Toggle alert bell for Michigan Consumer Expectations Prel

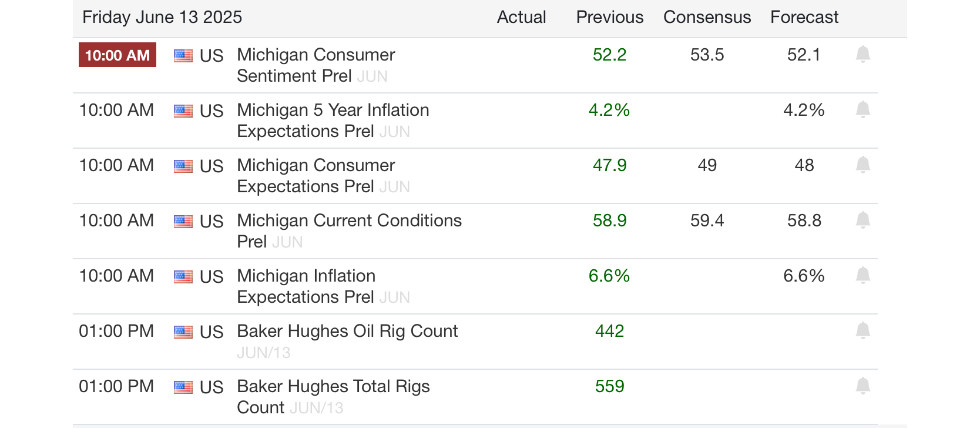(x=862, y=165)
